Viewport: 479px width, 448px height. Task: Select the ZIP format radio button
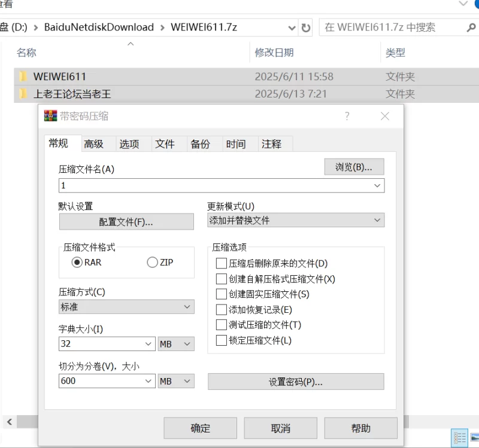click(x=152, y=262)
